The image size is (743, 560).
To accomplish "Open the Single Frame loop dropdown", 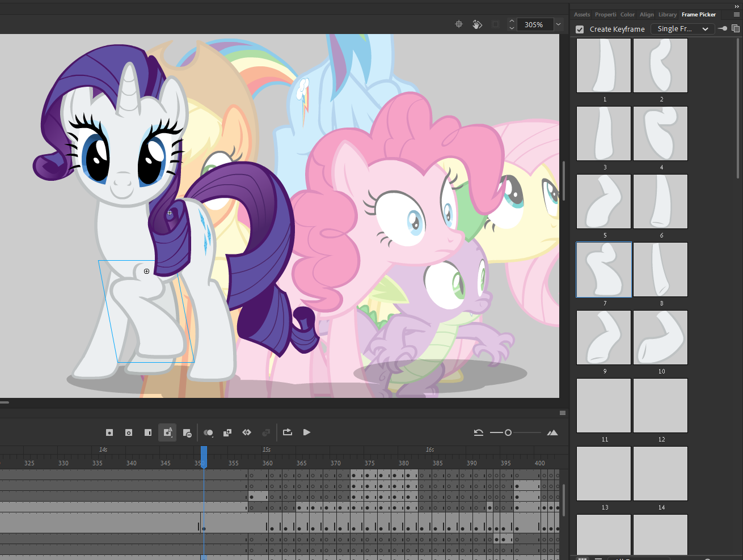I will pyautogui.click(x=682, y=29).
